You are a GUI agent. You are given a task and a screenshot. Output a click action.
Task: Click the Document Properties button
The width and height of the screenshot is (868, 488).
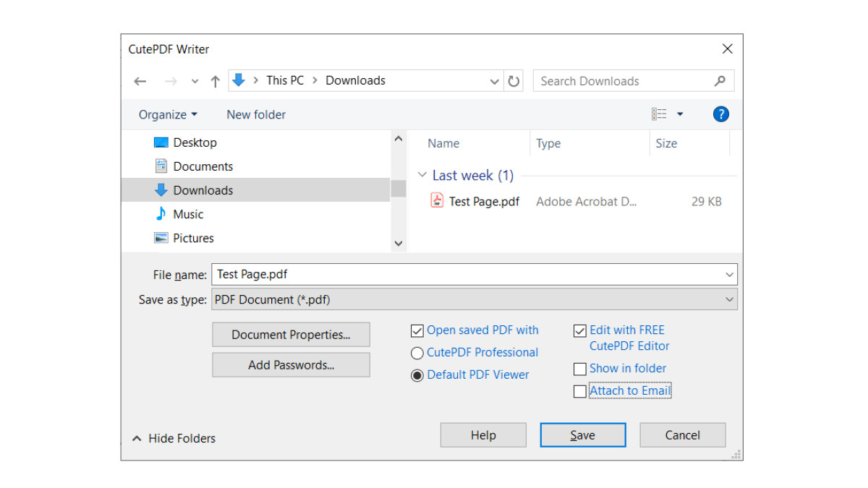click(291, 335)
